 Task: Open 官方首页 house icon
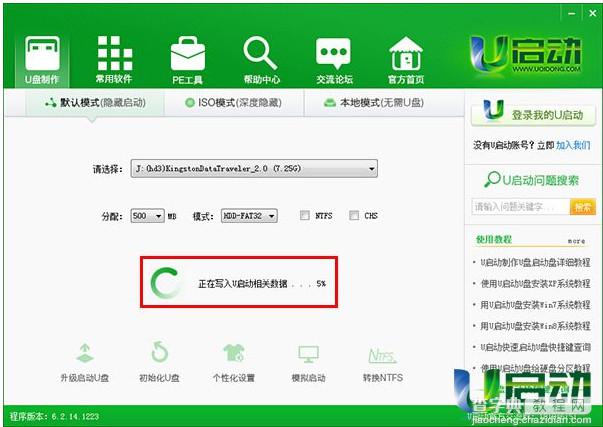click(406, 53)
